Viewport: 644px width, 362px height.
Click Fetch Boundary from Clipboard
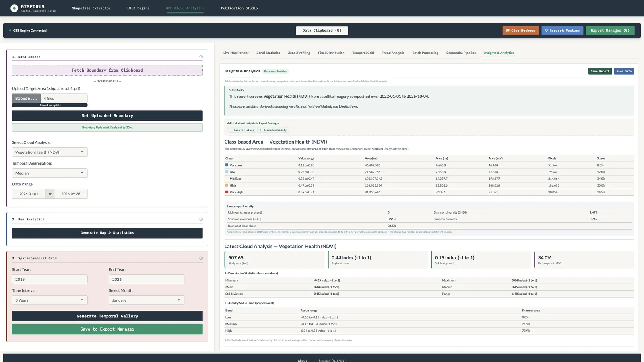pos(107,70)
